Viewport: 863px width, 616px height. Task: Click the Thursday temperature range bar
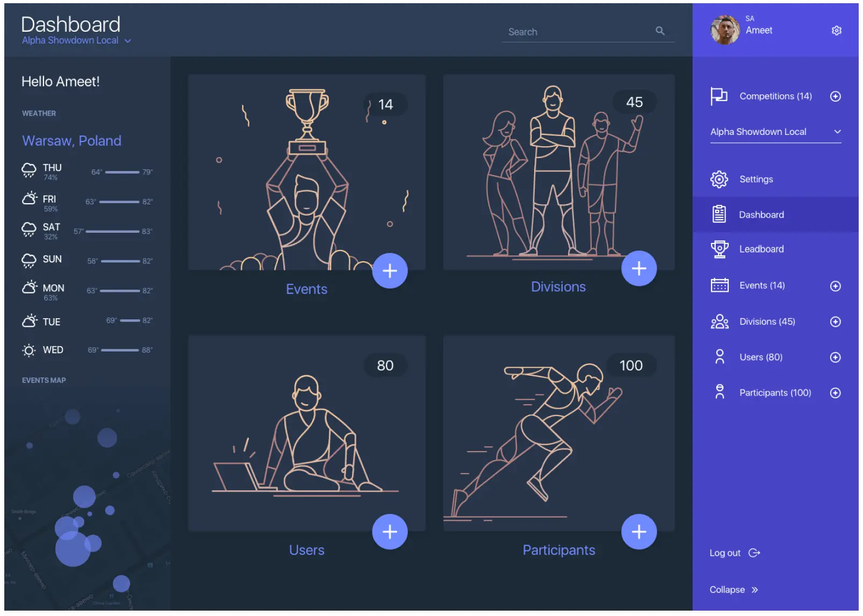tap(122, 172)
